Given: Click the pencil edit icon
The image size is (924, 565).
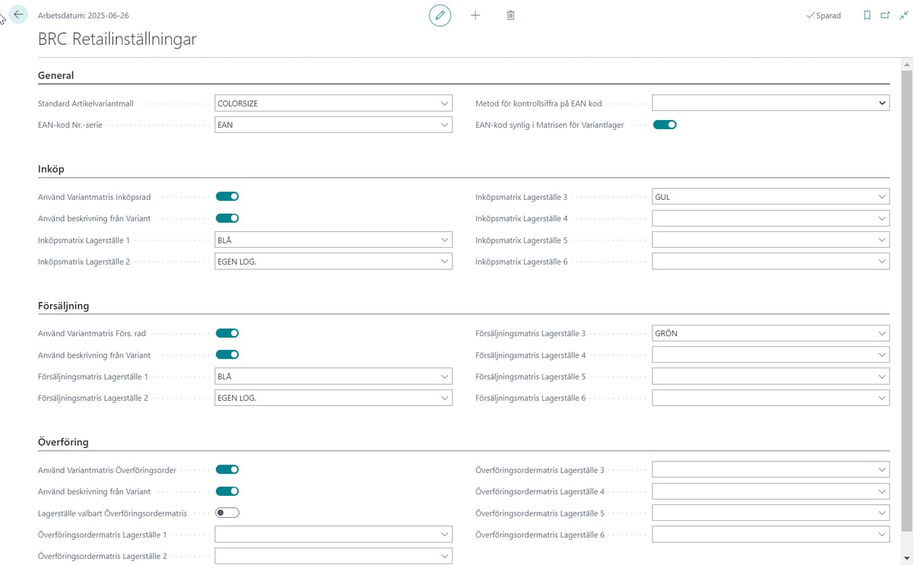Looking at the screenshot, I should (440, 15).
